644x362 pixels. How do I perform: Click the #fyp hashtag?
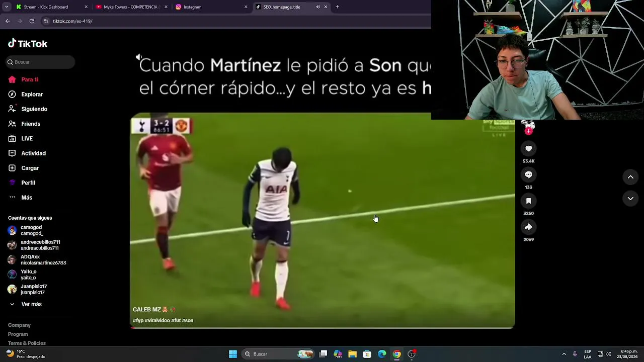(x=138, y=320)
